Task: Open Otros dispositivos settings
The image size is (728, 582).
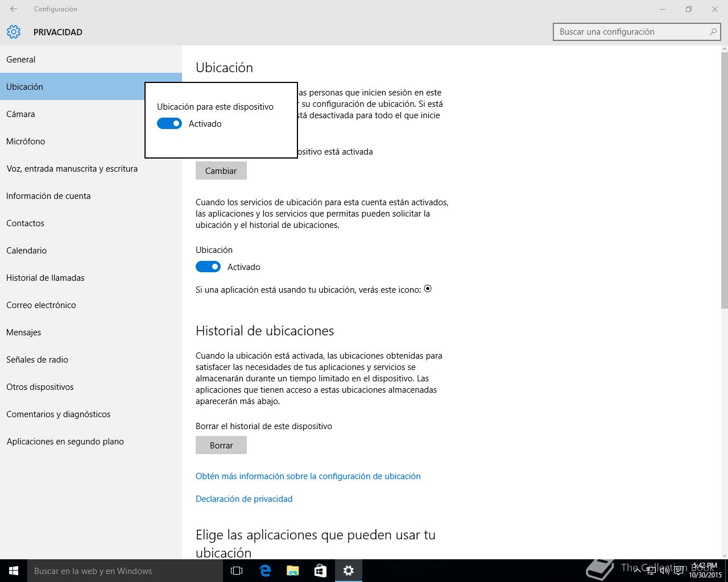Action: tap(91, 386)
